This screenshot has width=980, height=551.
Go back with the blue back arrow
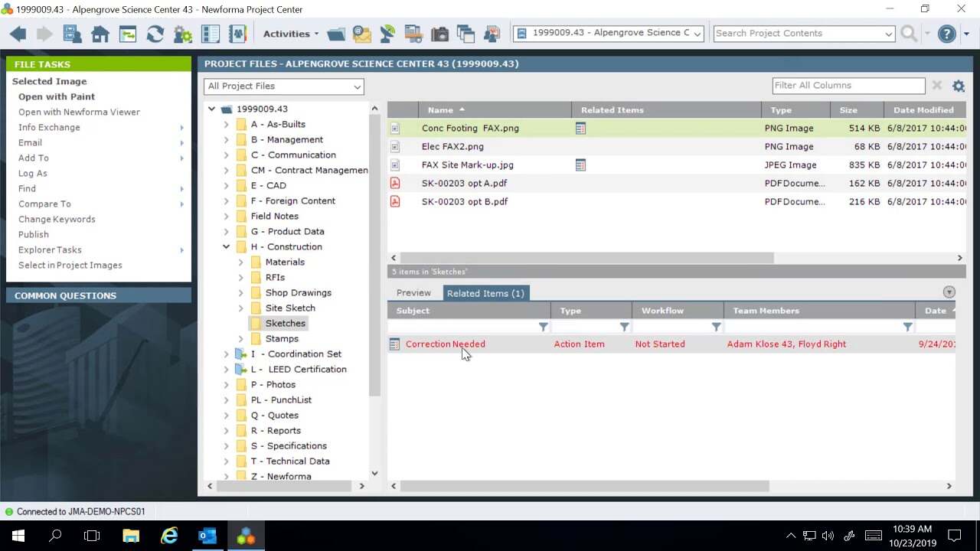(x=18, y=34)
